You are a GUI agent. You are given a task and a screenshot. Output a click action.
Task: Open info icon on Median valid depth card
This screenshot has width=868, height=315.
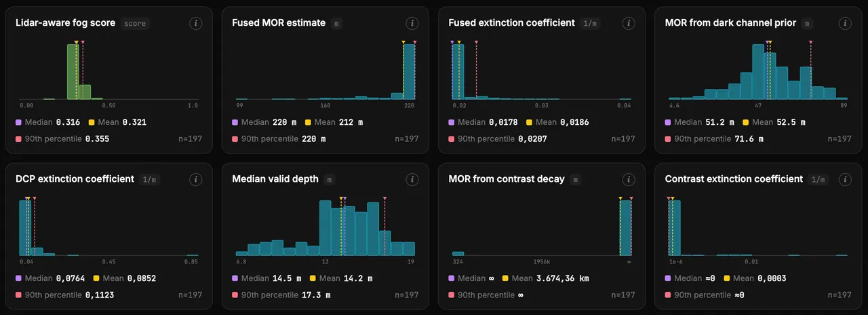[412, 179]
